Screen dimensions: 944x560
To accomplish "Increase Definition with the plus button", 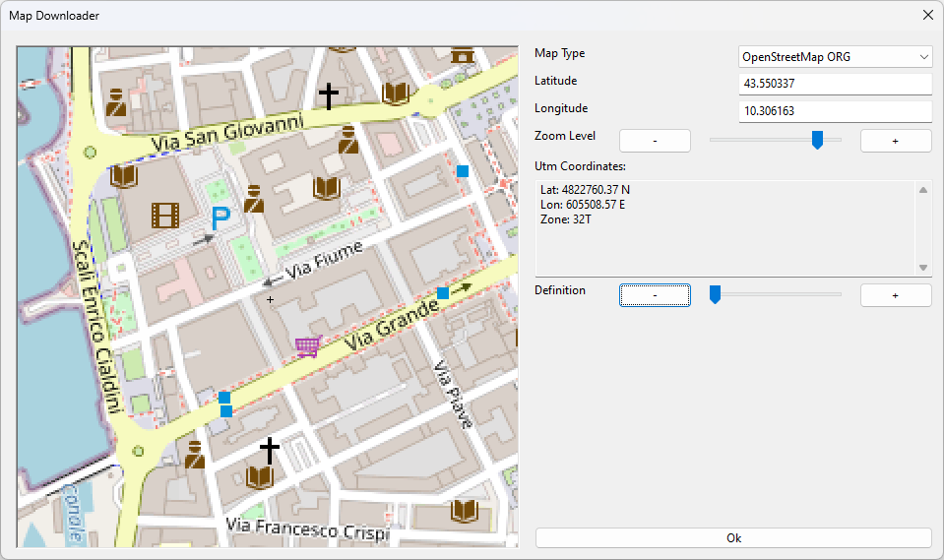I will tap(896, 295).
